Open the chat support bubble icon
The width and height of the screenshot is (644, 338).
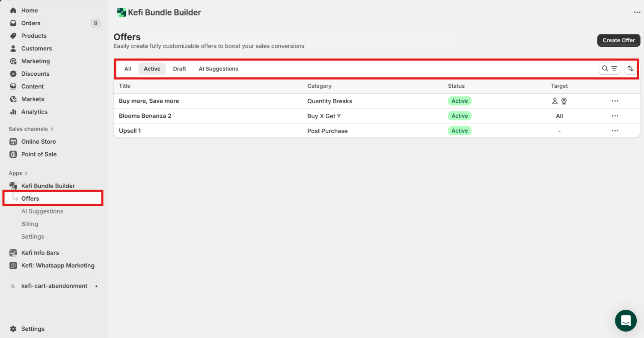tap(626, 320)
